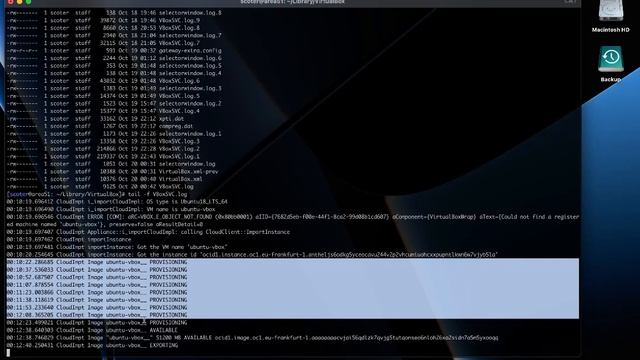Click PROVISIONING on the 00:11:07 log line

tap(168, 285)
